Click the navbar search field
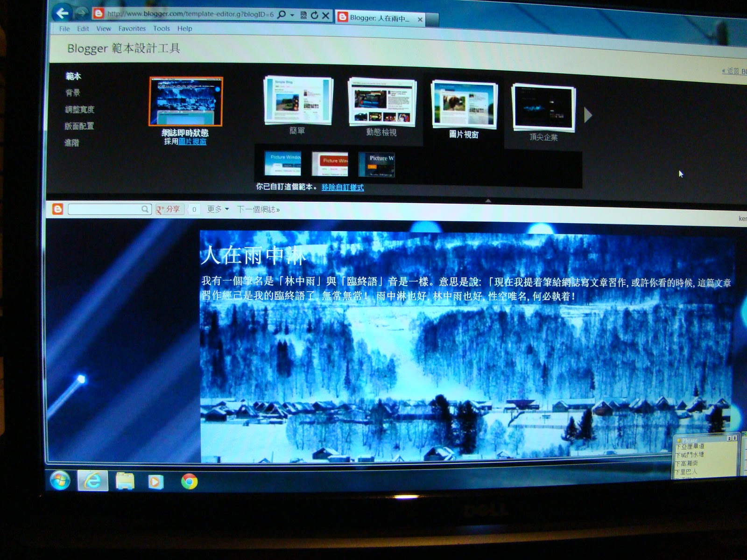The width and height of the screenshot is (747, 560). point(105,209)
